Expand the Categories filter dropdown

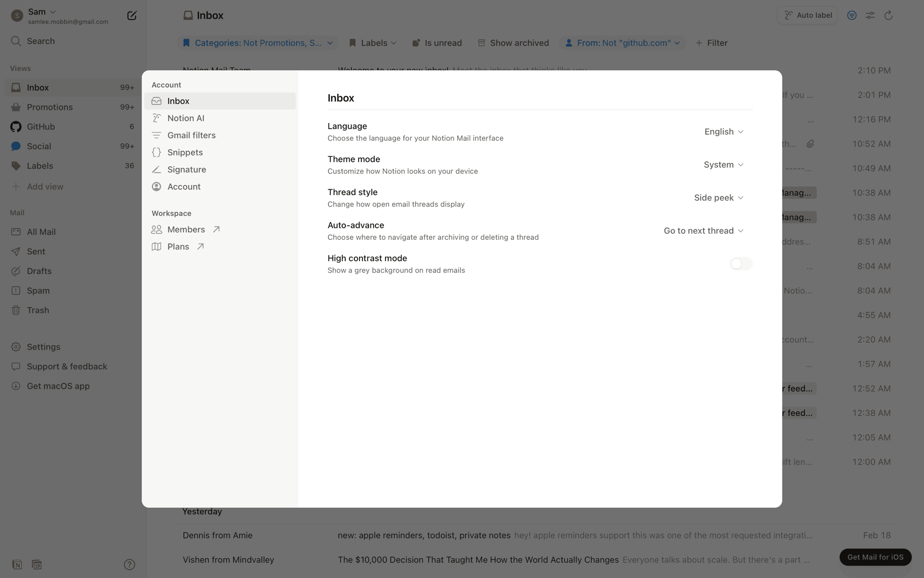(x=257, y=43)
